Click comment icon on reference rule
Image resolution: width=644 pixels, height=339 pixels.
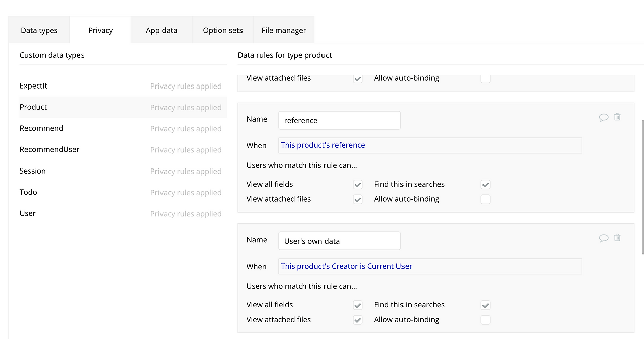point(604,117)
